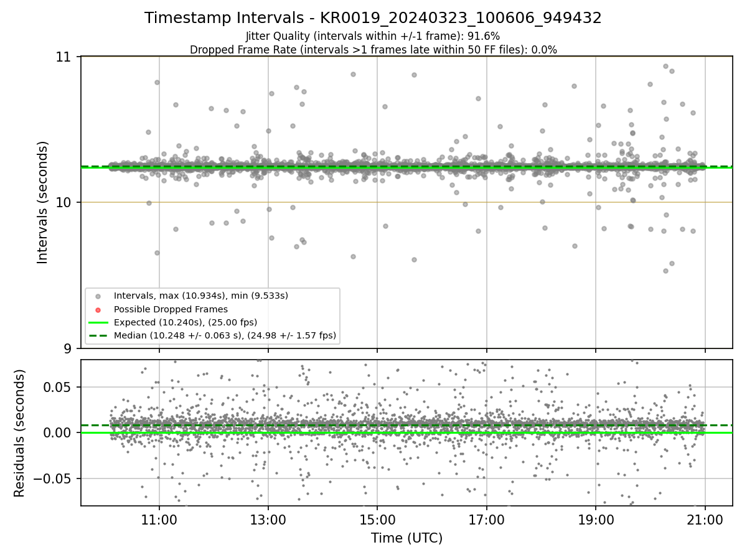Click the 15:00 time tick label
Viewport: 747px width, 560px height.
(x=377, y=520)
